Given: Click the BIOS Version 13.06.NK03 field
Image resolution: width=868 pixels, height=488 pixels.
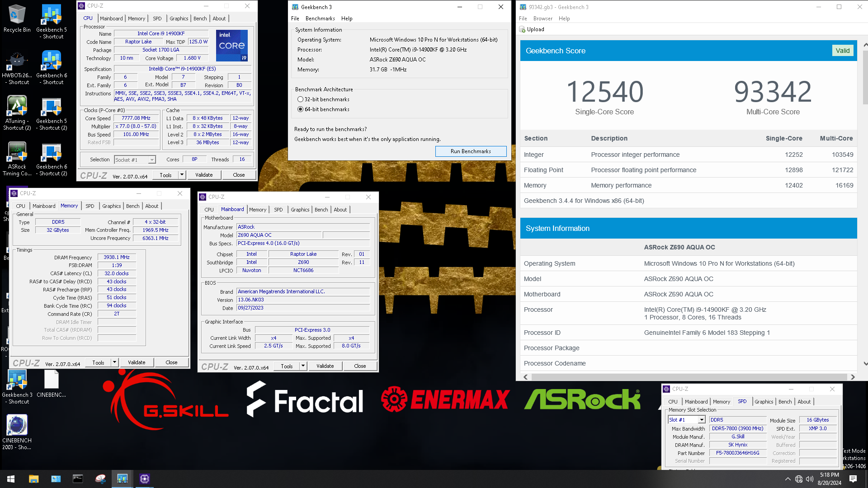Looking at the screenshot, I should (x=303, y=300).
